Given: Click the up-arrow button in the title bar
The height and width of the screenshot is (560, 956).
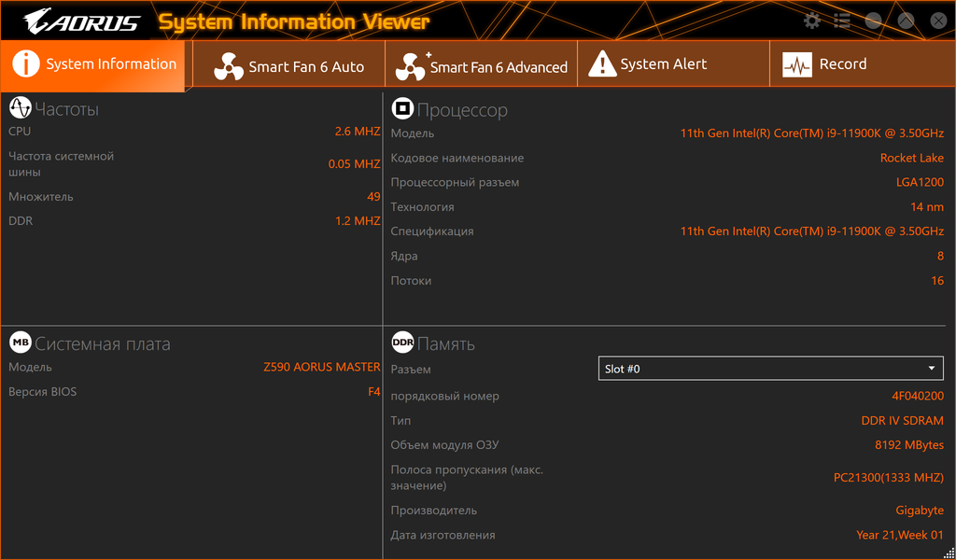Looking at the screenshot, I should (x=906, y=21).
